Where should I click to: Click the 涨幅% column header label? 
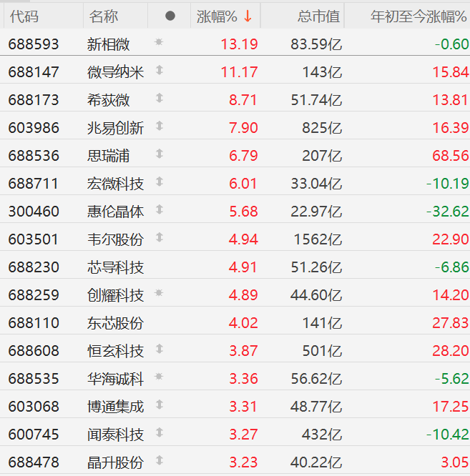point(217,16)
